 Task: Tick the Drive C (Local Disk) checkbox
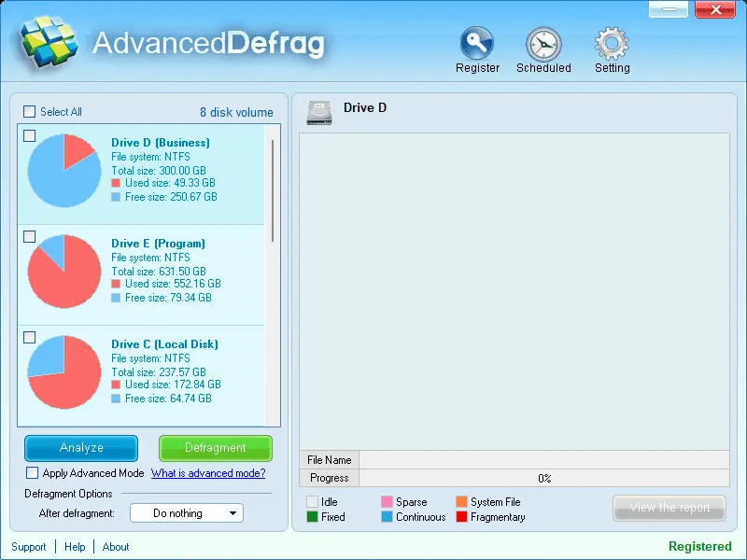[30, 337]
